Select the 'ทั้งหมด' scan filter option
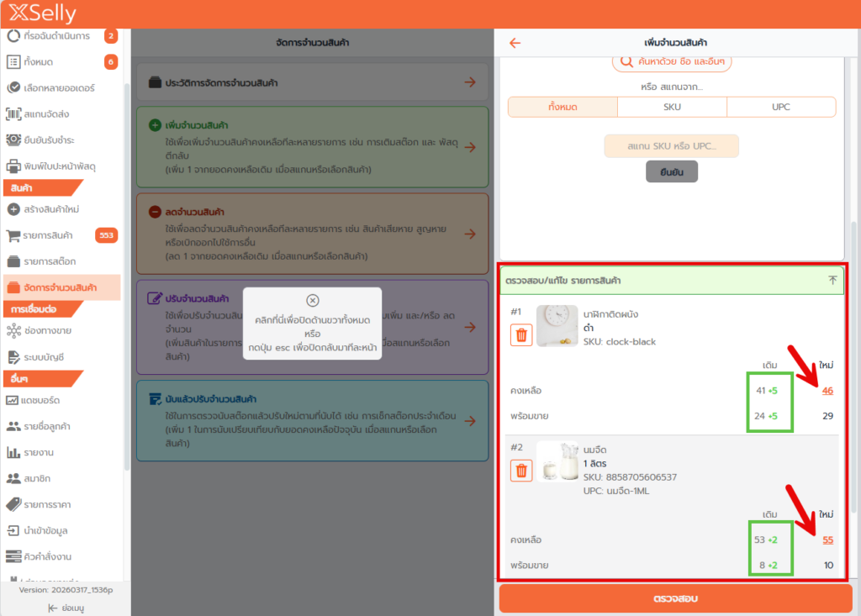The height and width of the screenshot is (616, 861). [563, 107]
